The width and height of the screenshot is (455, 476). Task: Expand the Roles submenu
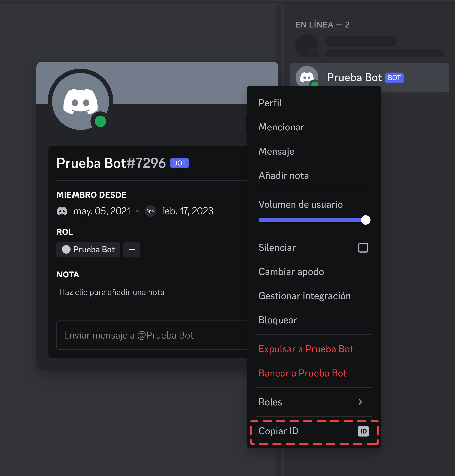coord(314,402)
